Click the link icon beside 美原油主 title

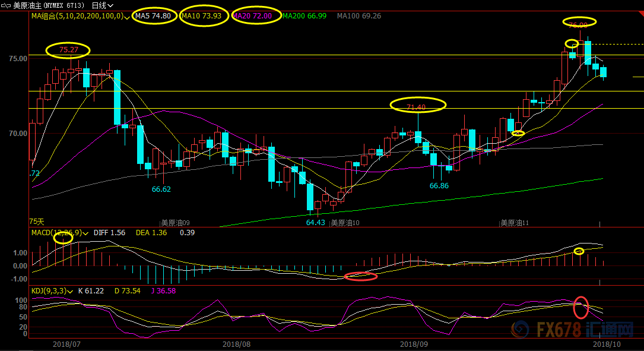(5, 5)
